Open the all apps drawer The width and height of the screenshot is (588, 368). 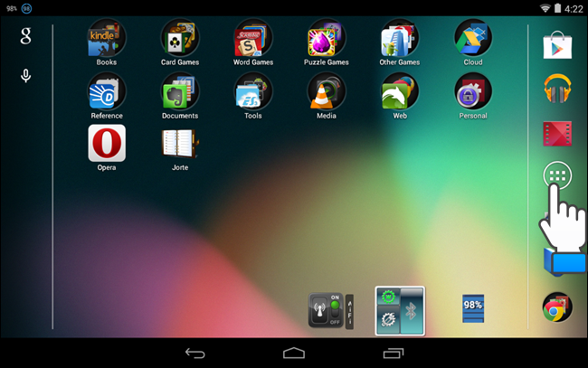(x=557, y=175)
